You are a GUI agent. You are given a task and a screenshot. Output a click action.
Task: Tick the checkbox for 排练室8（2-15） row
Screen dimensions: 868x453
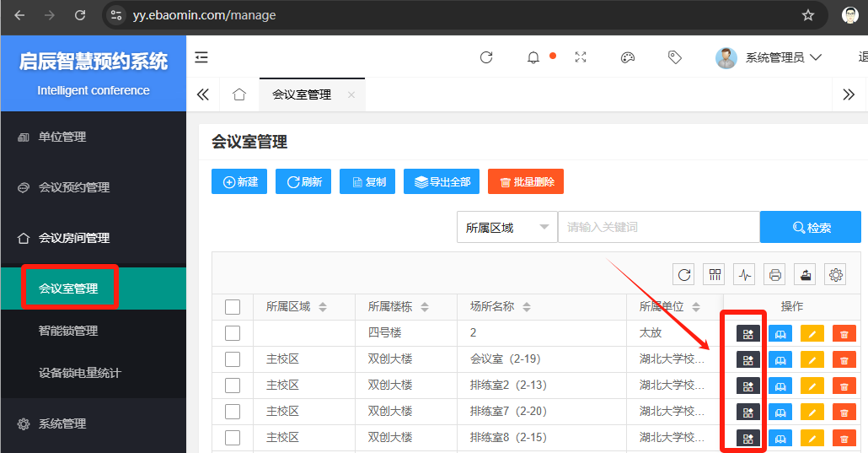[233, 439]
